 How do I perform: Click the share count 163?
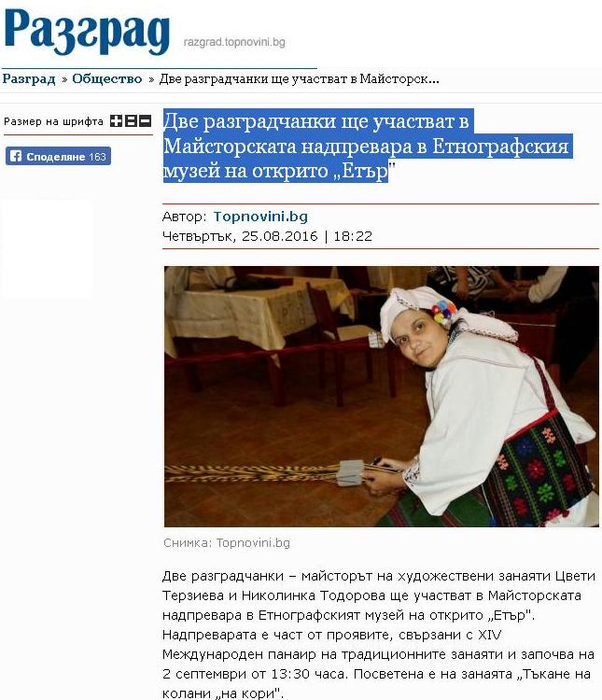tap(97, 157)
